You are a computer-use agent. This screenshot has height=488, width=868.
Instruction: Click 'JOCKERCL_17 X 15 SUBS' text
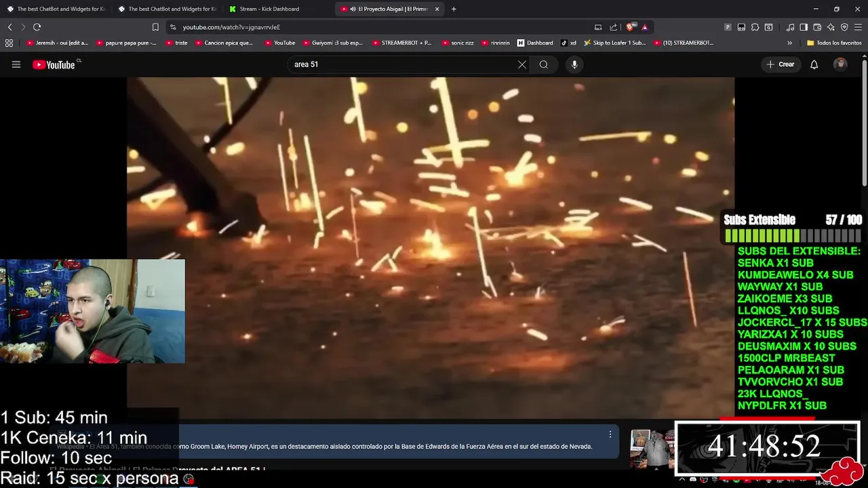pos(802,322)
